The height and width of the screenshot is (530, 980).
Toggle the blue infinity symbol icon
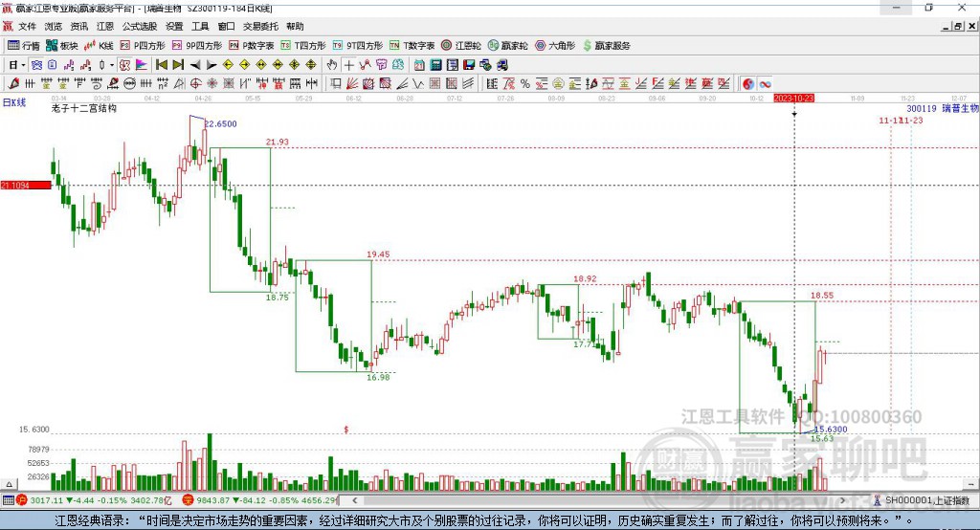point(765,84)
